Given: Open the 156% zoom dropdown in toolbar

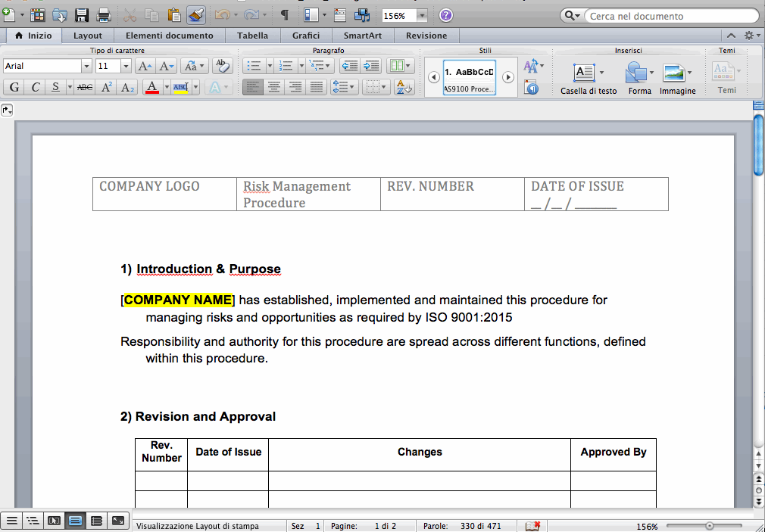Looking at the screenshot, I should (423, 16).
